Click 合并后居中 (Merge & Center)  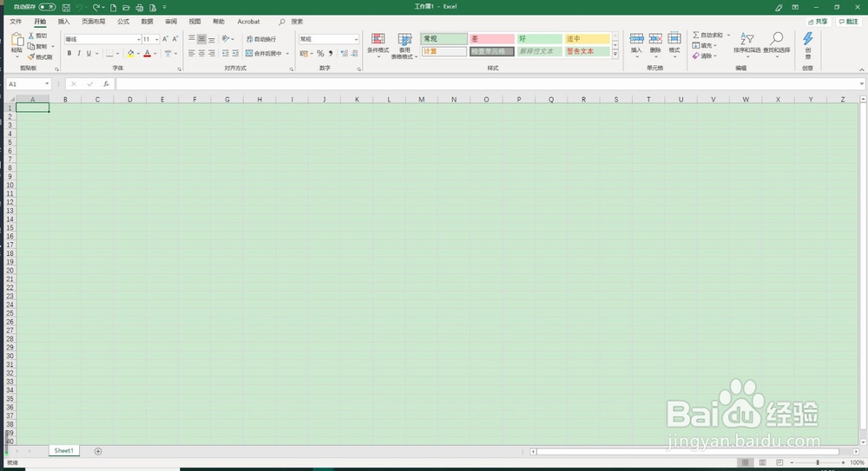coord(264,54)
